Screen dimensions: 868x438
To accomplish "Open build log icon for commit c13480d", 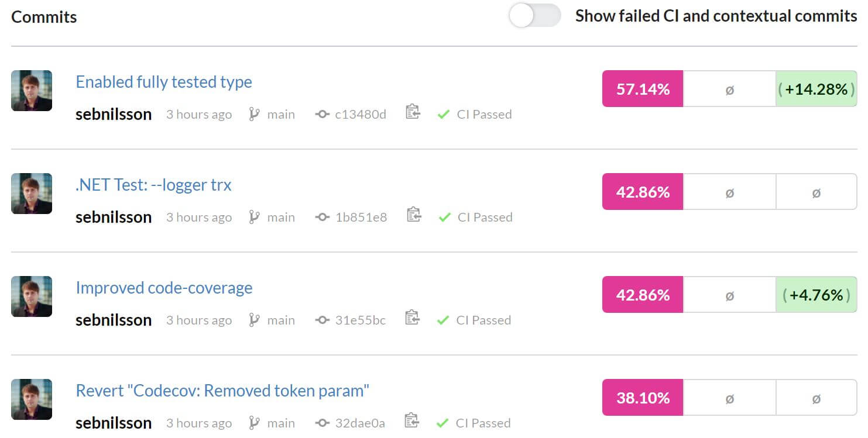I will pyautogui.click(x=413, y=112).
